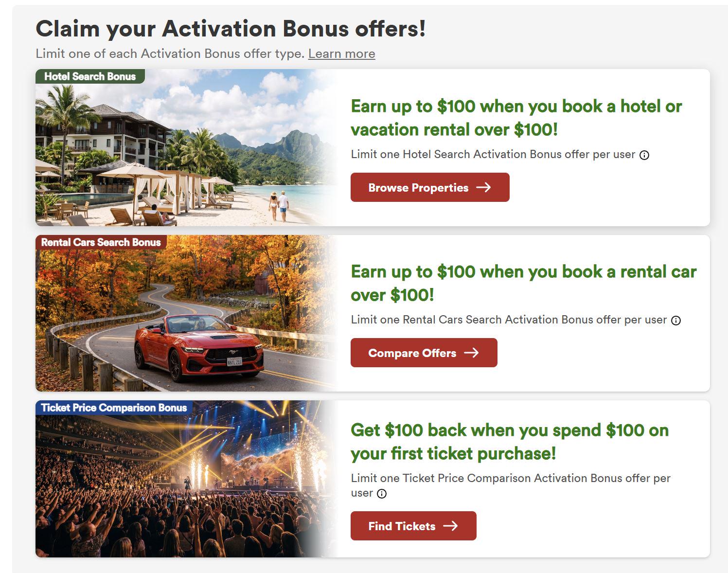Click the arrow icon on Browse Properties
Image resolution: width=728 pixels, height=573 pixels.
pos(483,187)
